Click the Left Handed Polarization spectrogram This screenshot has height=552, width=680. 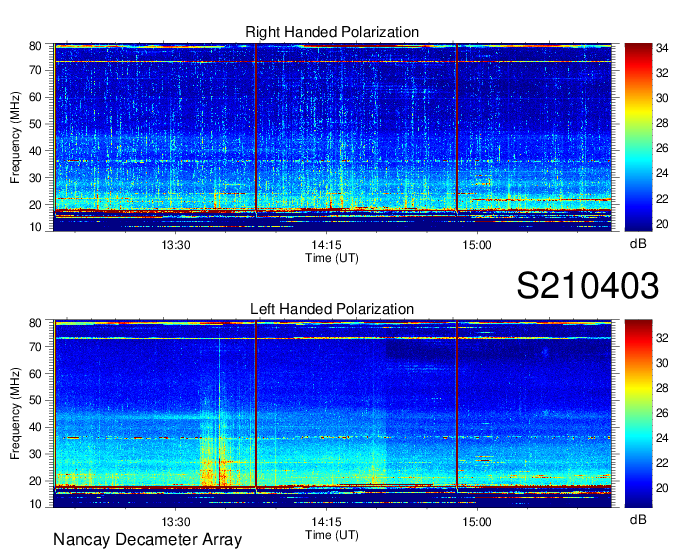[333, 414]
